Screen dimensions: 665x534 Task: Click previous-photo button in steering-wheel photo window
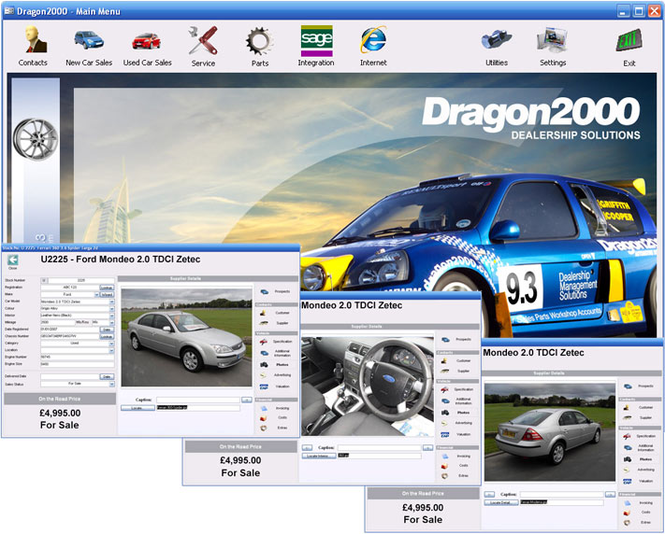307,447
